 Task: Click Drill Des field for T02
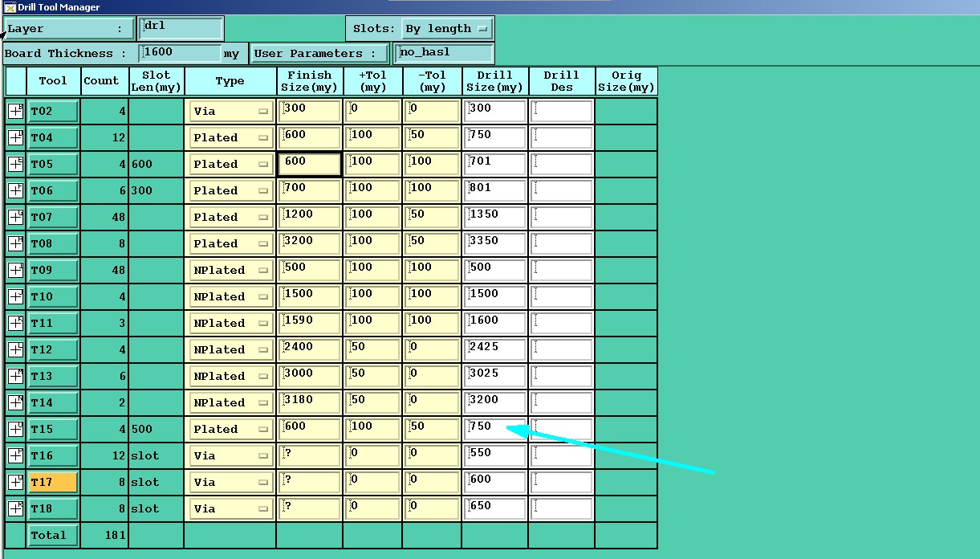tap(562, 111)
